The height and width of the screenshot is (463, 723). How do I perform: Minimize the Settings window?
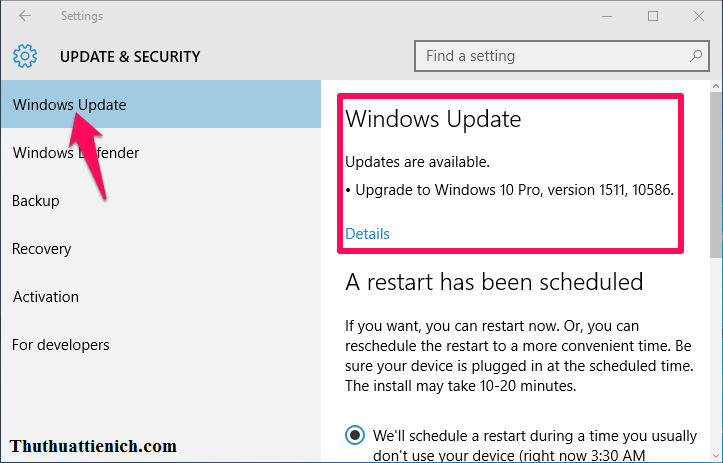(607, 16)
